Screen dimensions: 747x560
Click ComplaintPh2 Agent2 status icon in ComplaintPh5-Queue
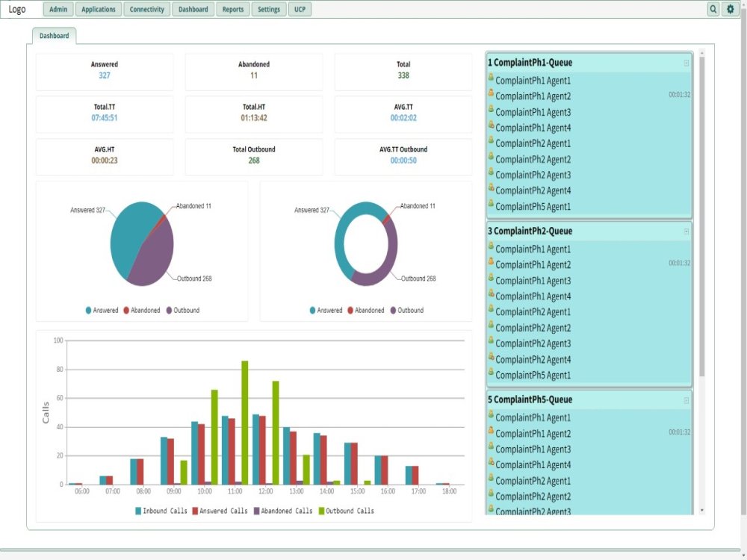491,494
